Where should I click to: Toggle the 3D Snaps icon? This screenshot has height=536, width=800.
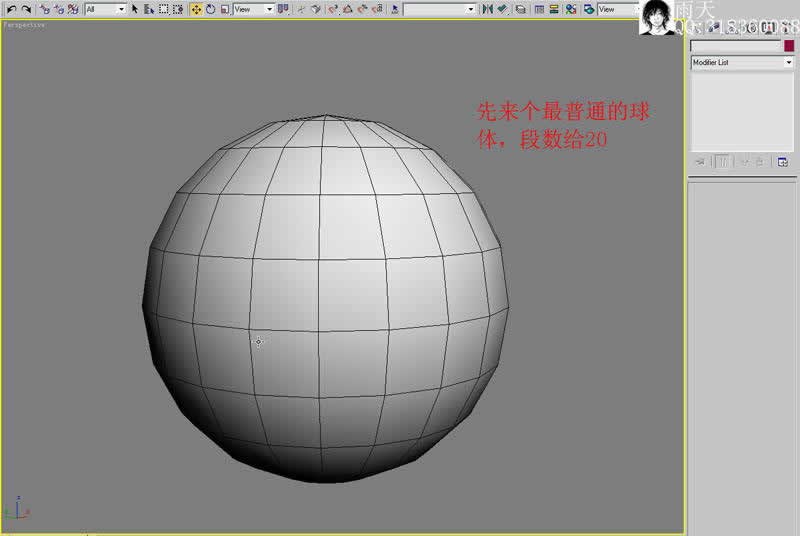(x=334, y=9)
